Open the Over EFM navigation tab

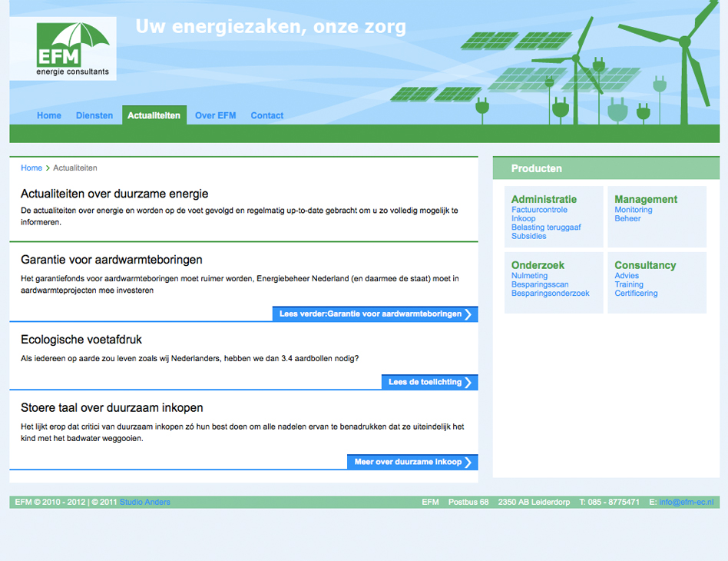coord(216,115)
